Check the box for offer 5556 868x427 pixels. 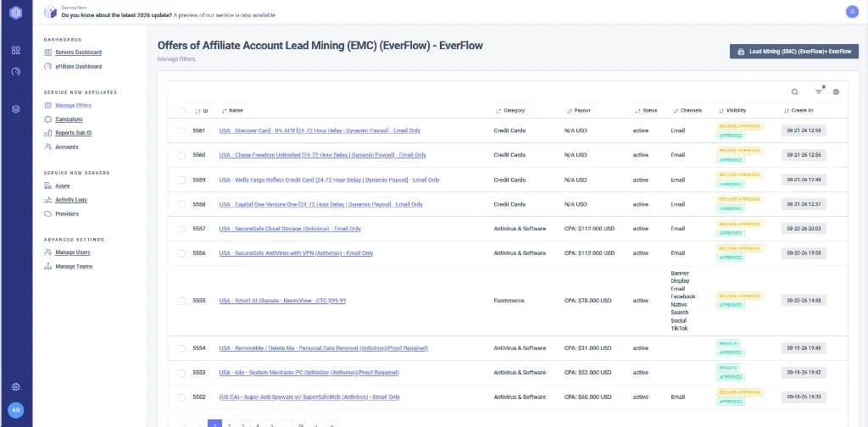(181, 253)
